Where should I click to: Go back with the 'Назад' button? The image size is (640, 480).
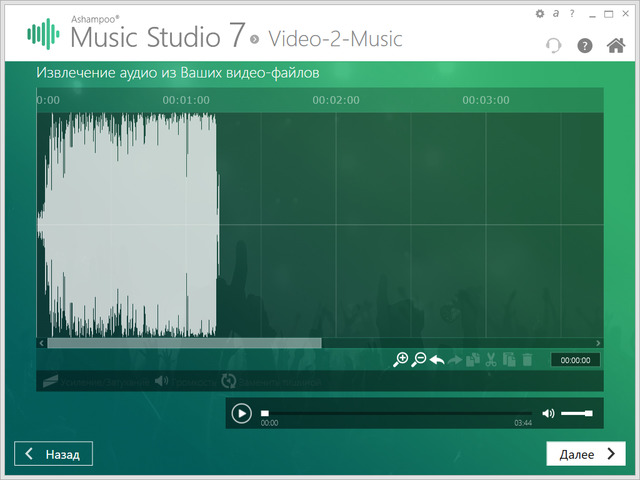click(x=53, y=454)
